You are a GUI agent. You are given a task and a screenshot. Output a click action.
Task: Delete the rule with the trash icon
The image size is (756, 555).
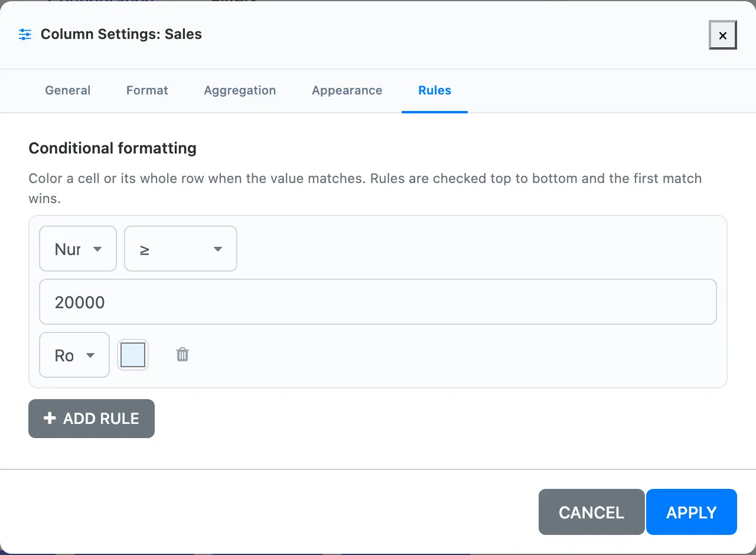click(x=183, y=354)
